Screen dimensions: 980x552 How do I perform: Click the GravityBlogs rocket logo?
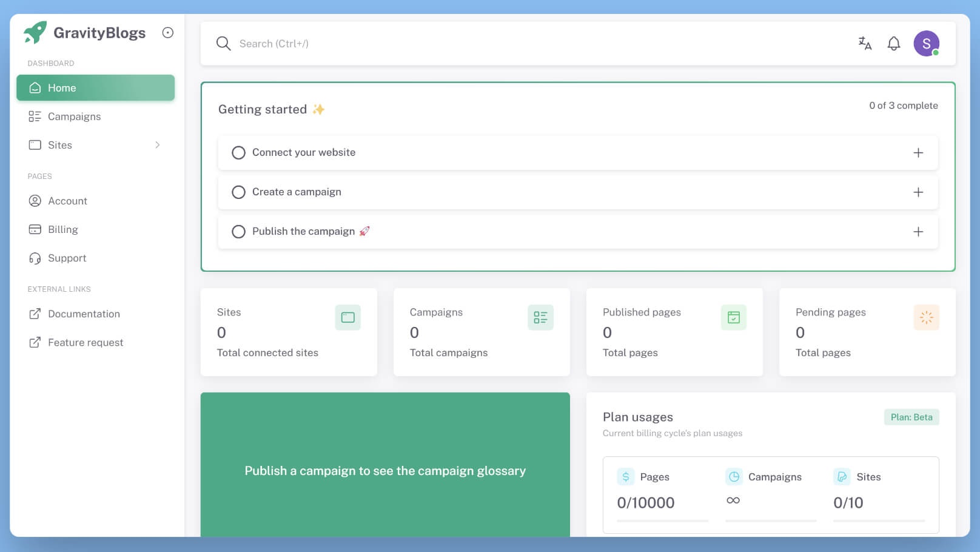pyautogui.click(x=35, y=32)
